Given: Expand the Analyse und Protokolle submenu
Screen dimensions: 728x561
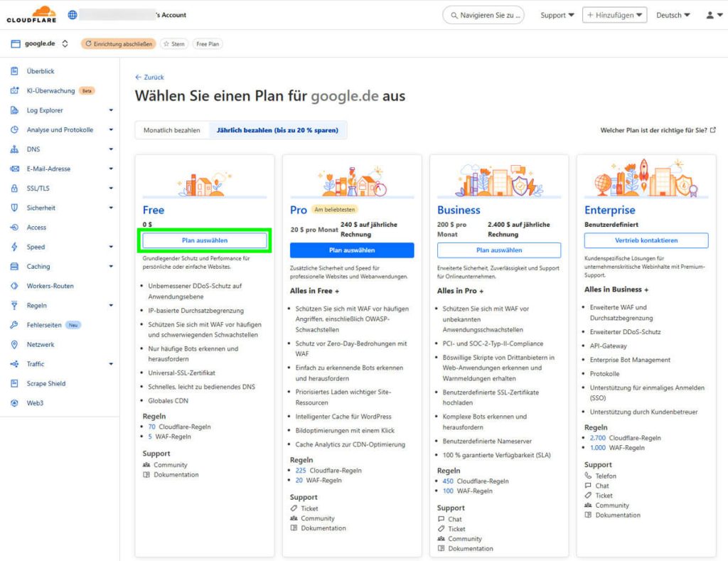Looking at the screenshot, I should 111,129.
